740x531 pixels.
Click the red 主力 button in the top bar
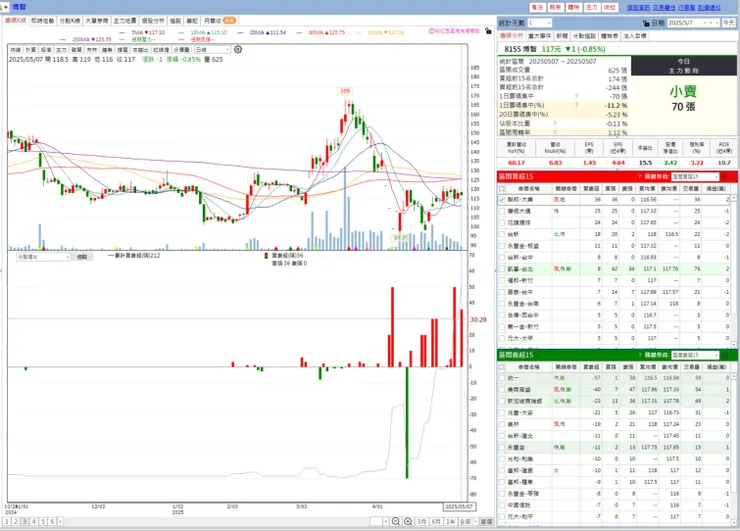(x=591, y=8)
